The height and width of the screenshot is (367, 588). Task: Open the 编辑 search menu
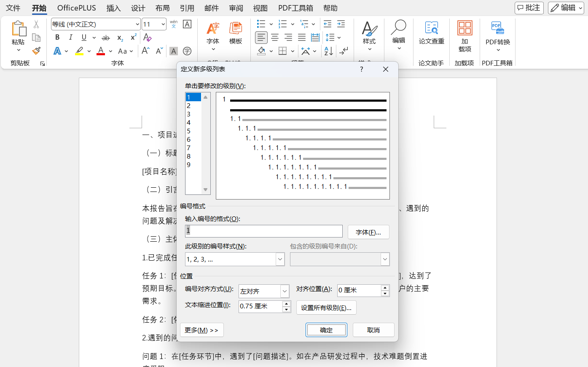(x=399, y=35)
